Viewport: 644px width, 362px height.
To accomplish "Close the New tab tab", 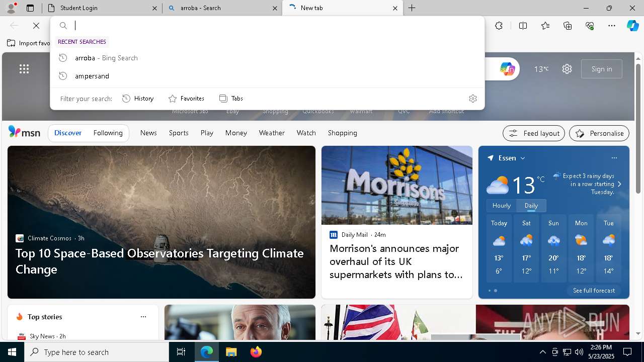I will pos(395,8).
